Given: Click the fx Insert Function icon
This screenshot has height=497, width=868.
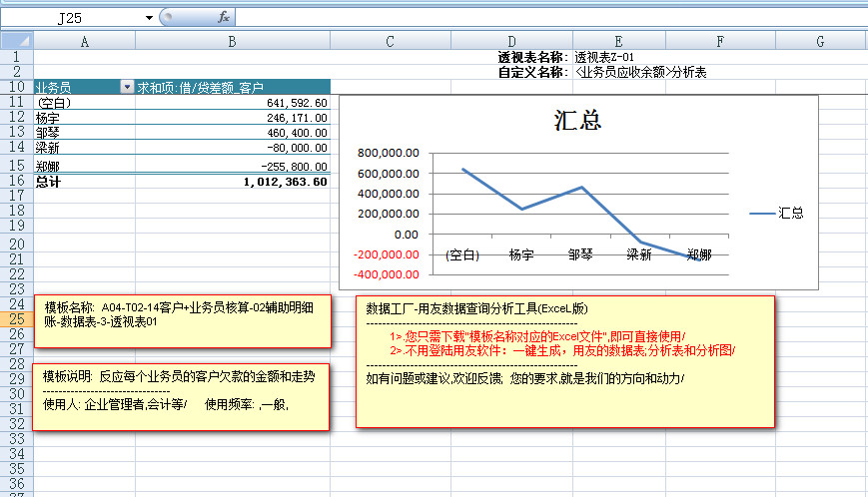Looking at the screenshot, I should click(x=224, y=17).
